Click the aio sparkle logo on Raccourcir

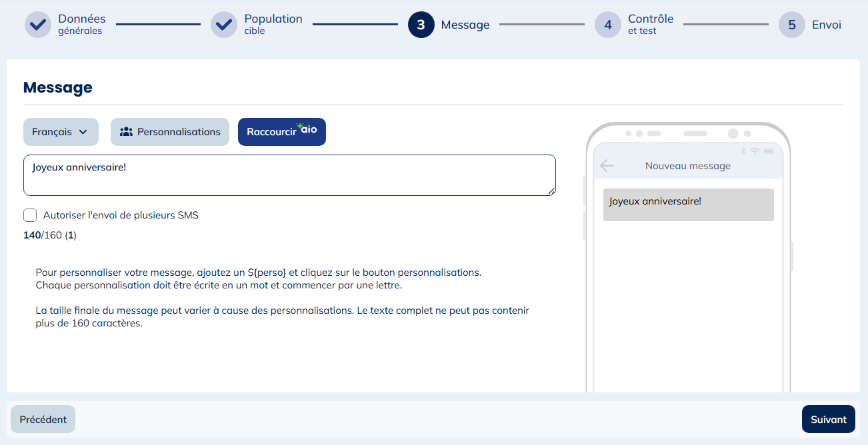pos(307,129)
